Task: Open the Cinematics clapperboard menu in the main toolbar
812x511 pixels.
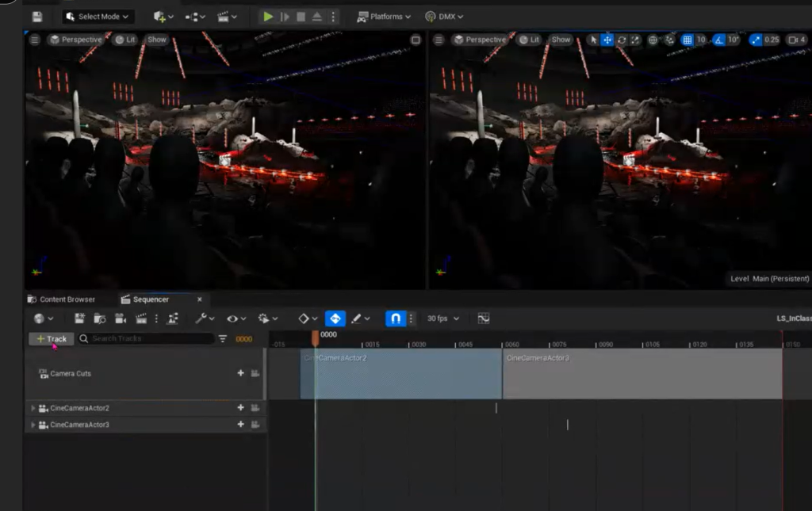Action: coord(227,17)
